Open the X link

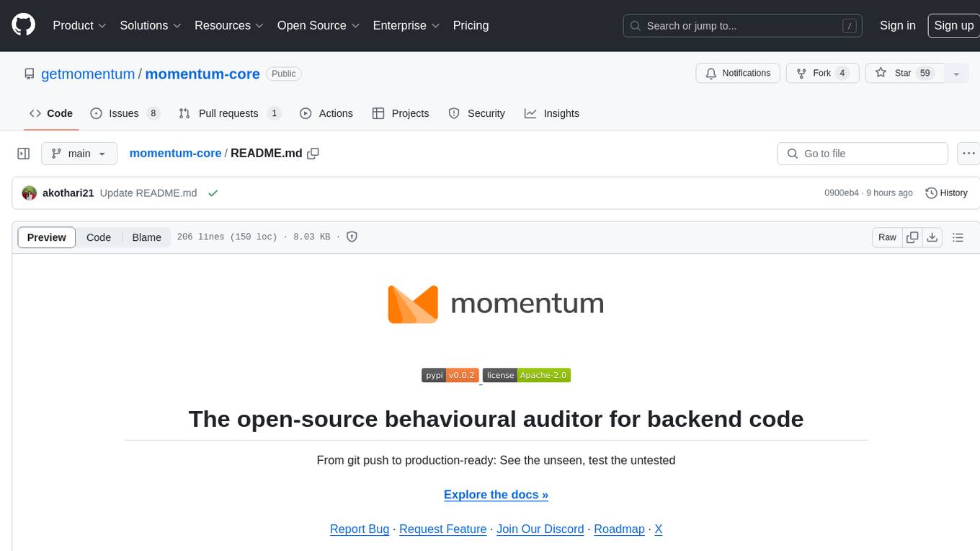pos(659,529)
